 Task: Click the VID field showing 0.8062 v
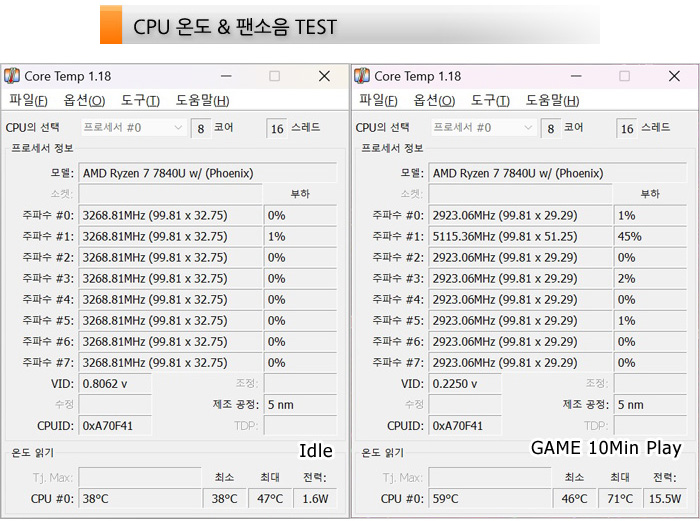(115, 383)
